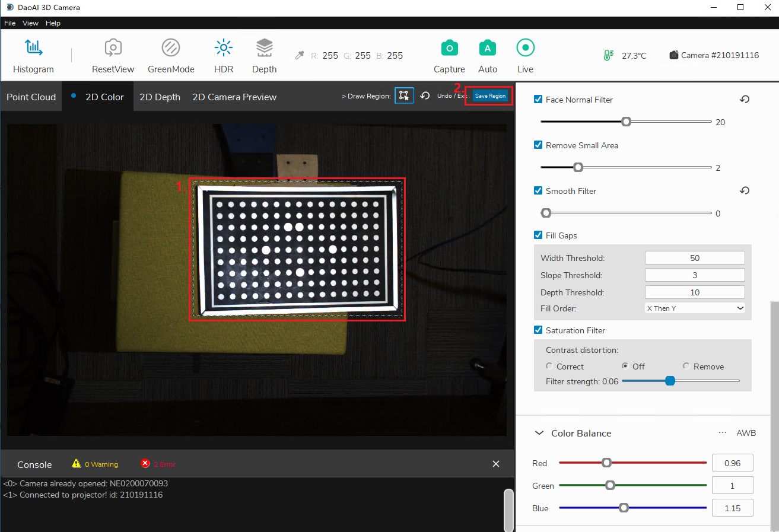This screenshot has height=532, width=779.
Task: Click the Depth layers icon
Action: tap(264, 48)
